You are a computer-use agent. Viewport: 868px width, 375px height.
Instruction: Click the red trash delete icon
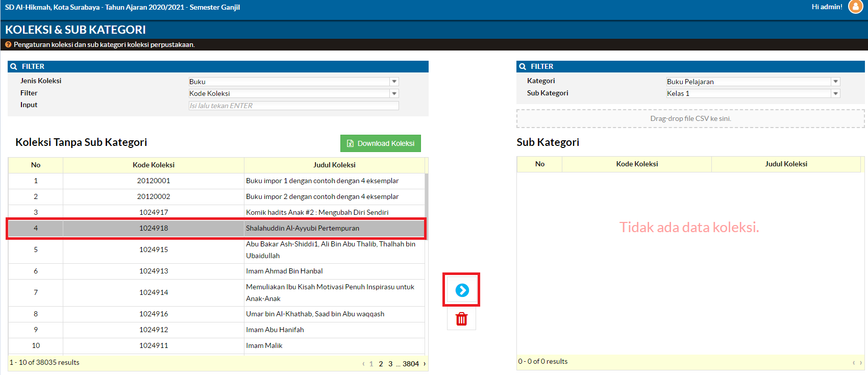pyautogui.click(x=462, y=319)
